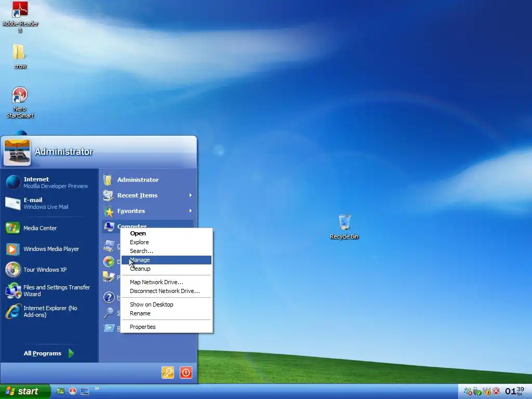Click the Show Desktop quick launch icon

click(85, 392)
